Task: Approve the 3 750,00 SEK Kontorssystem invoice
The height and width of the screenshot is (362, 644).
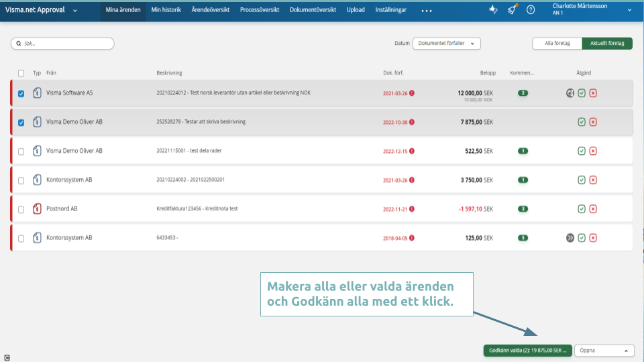Action: point(582,180)
